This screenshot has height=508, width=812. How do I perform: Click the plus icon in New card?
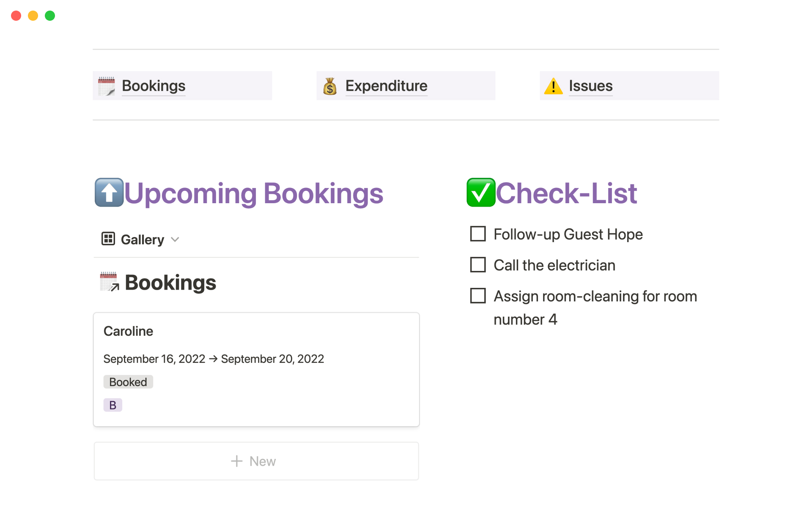pos(236,461)
